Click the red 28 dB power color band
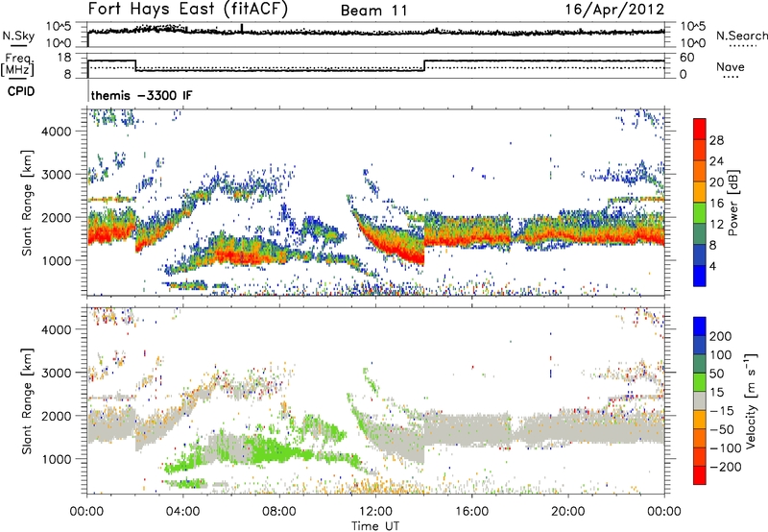This screenshot has width=768, height=532. click(x=700, y=129)
